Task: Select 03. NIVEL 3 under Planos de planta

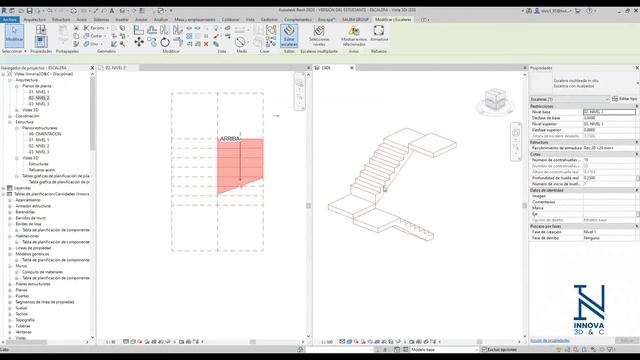Action: (x=39, y=104)
